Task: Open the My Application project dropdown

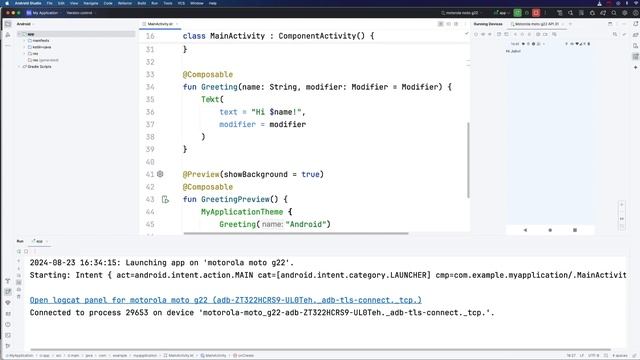Action: 44,13
